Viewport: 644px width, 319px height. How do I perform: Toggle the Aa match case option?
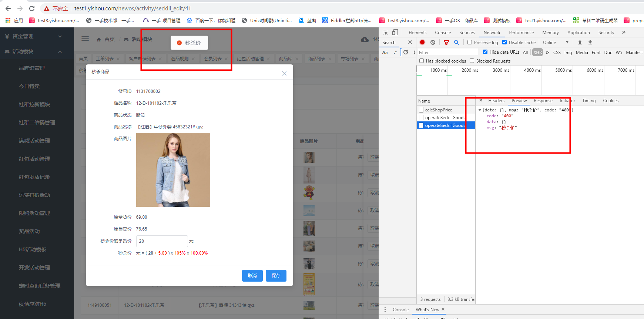(385, 52)
